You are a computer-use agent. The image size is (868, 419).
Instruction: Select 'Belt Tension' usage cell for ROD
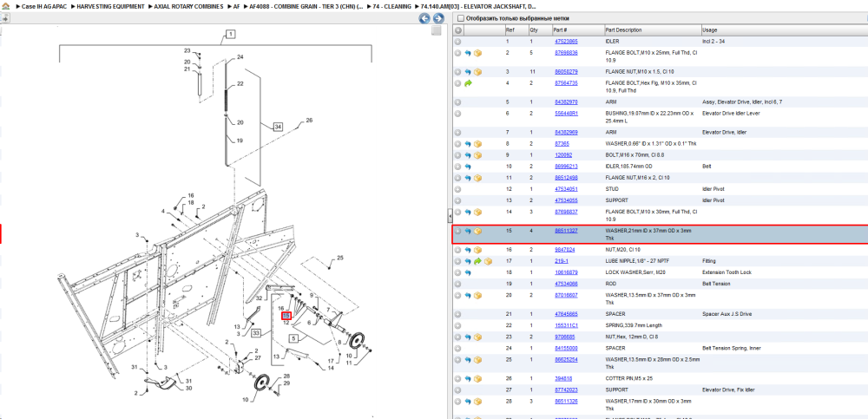(x=716, y=284)
